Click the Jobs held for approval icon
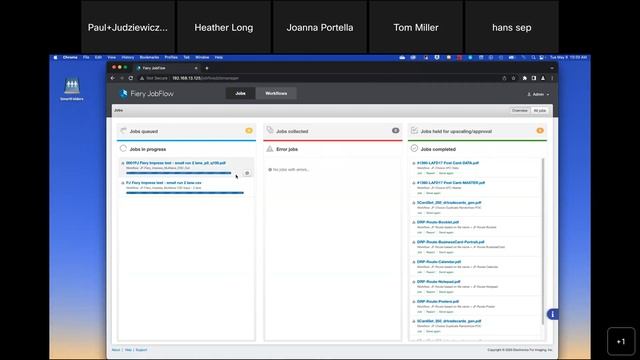 pos(414,131)
